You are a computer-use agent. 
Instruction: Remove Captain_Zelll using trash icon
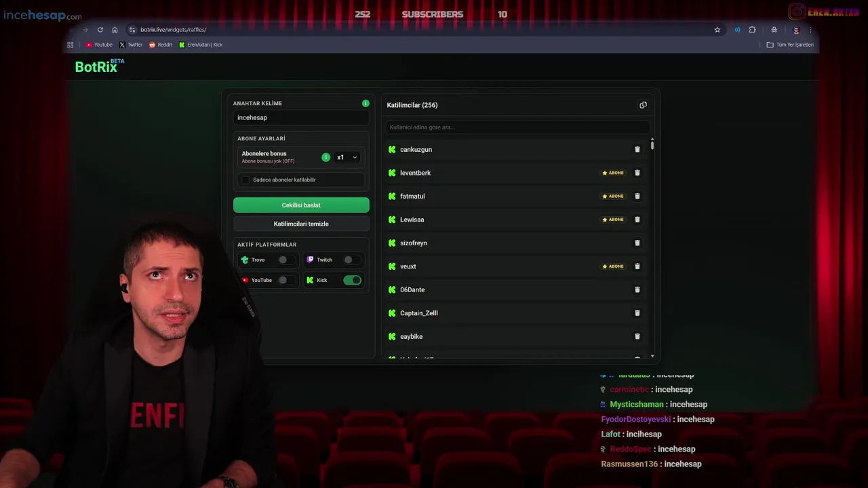pyautogui.click(x=637, y=313)
